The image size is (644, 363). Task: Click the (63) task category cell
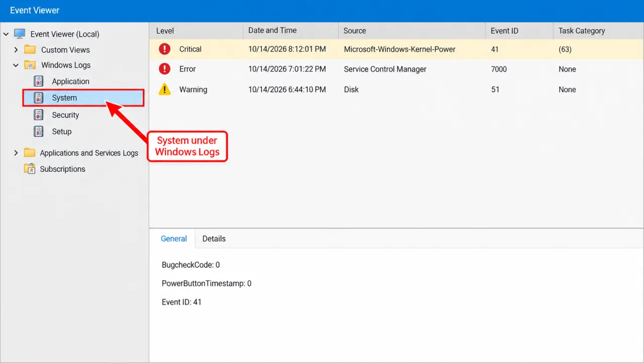(x=565, y=49)
